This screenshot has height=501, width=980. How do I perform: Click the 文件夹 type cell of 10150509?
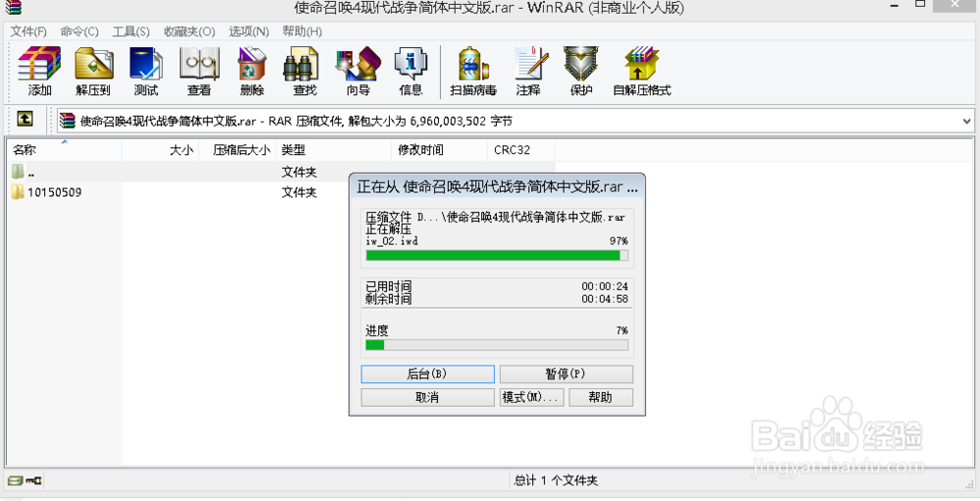[x=299, y=192]
